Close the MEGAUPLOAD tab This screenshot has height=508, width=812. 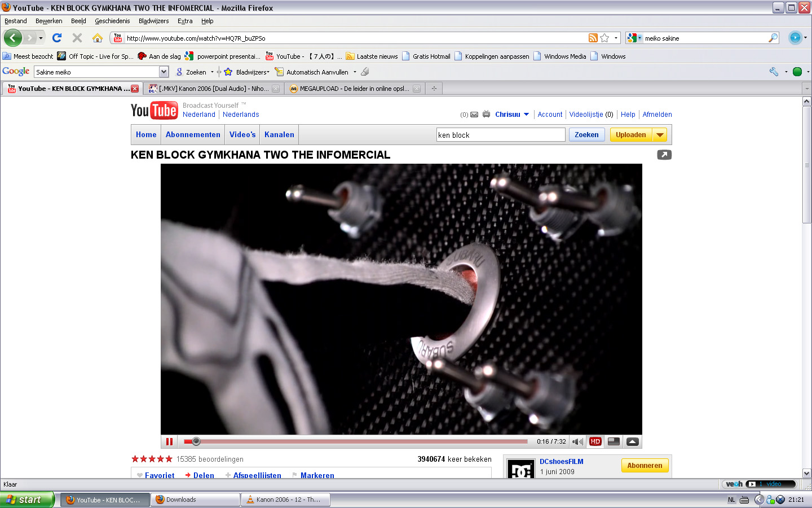417,89
